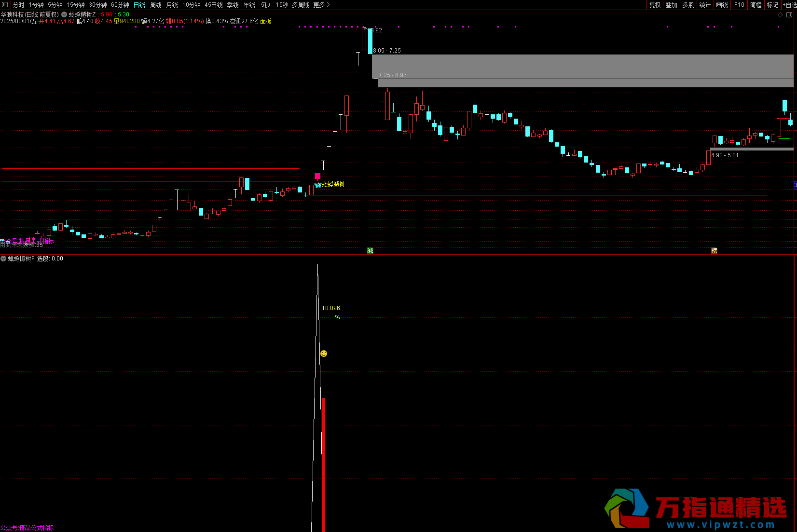Open the 画线 drawing tools

722,5
